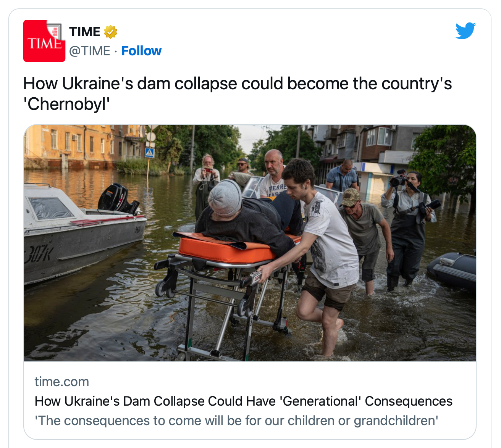Follow the TIME account
The width and height of the screenshot is (501, 448).
141,51
